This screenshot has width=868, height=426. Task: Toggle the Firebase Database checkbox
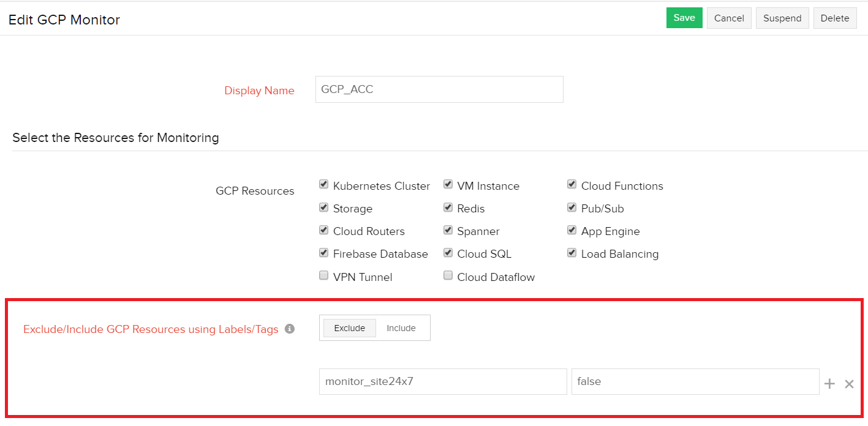(x=323, y=253)
